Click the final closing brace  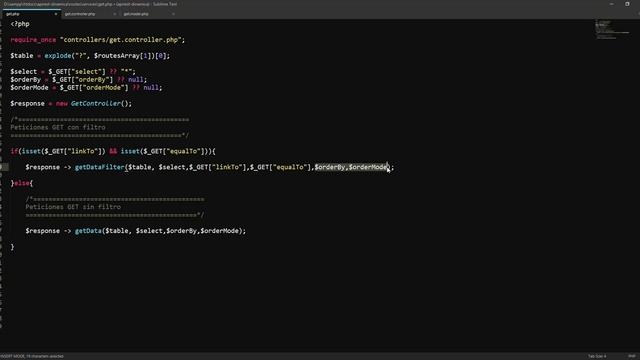pos(12,247)
